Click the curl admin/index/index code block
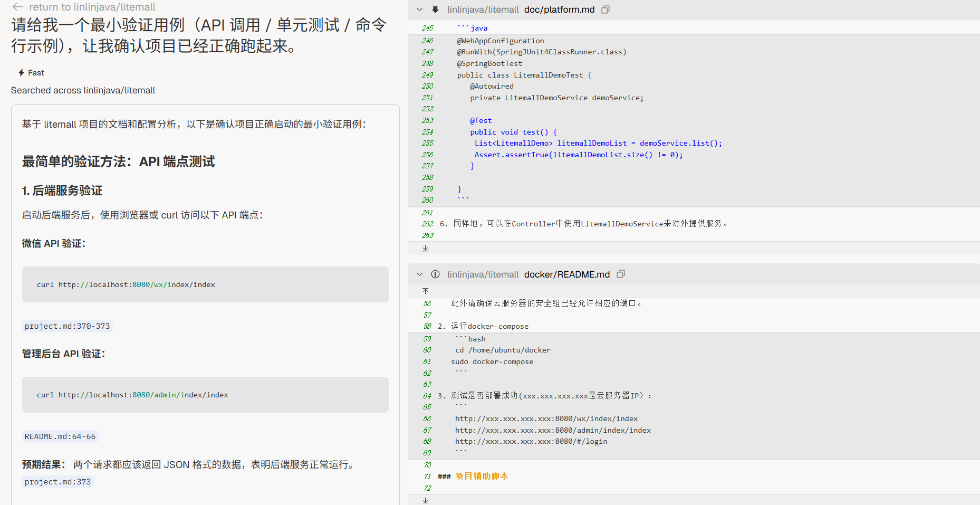980x505 pixels. tap(205, 395)
